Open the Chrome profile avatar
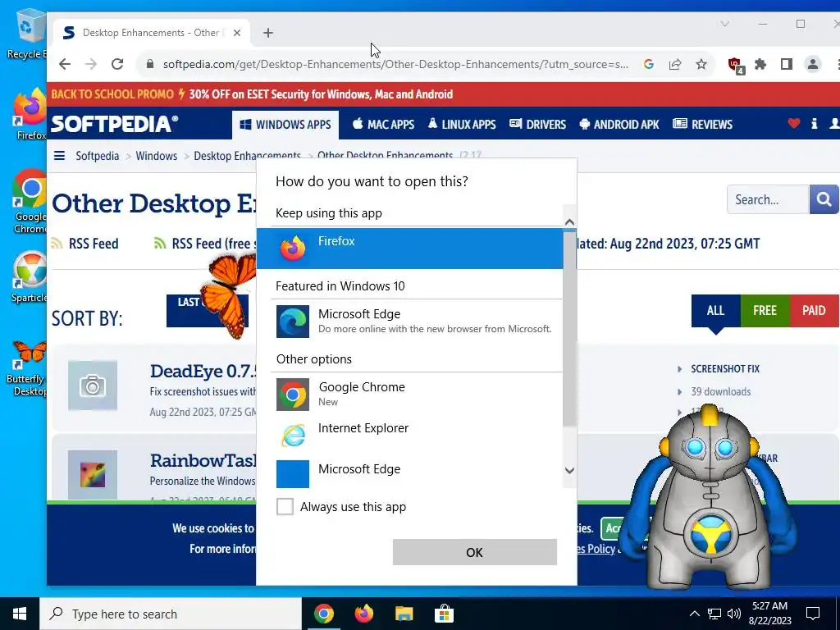 813,64
